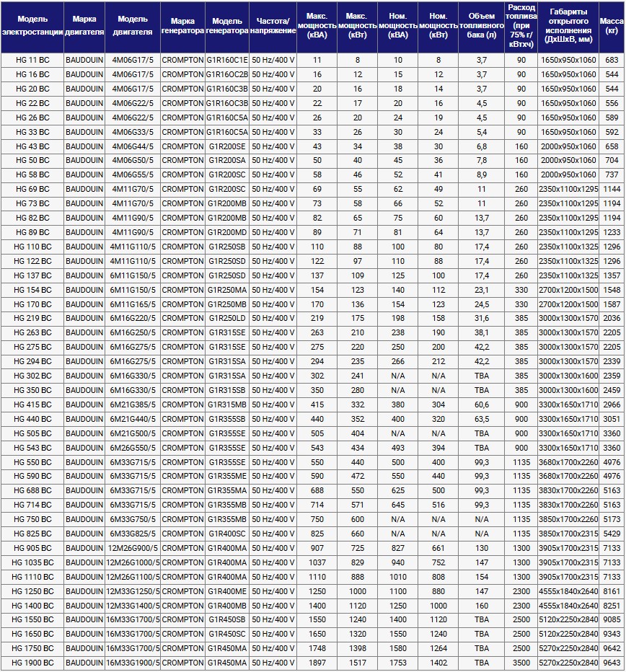Select the 'HG 73 BC' model cell
Image resolution: width=626 pixels, height=672 pixels.
pos(32,203)
